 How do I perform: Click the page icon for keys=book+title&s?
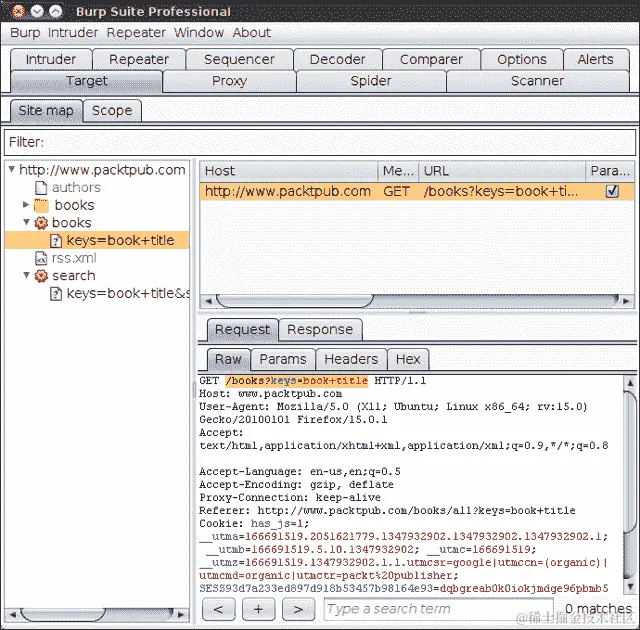[56, 294]
